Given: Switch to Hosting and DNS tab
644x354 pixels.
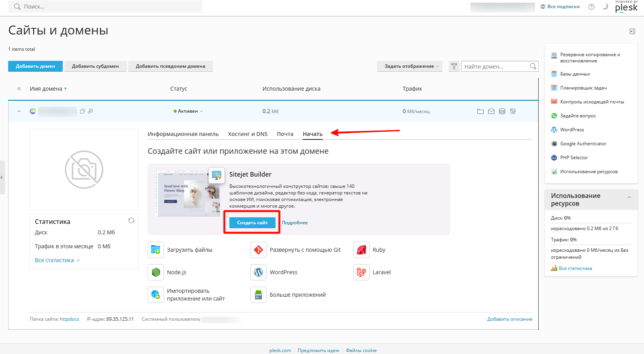Looking at the screenshot, I should pos(248,134).
